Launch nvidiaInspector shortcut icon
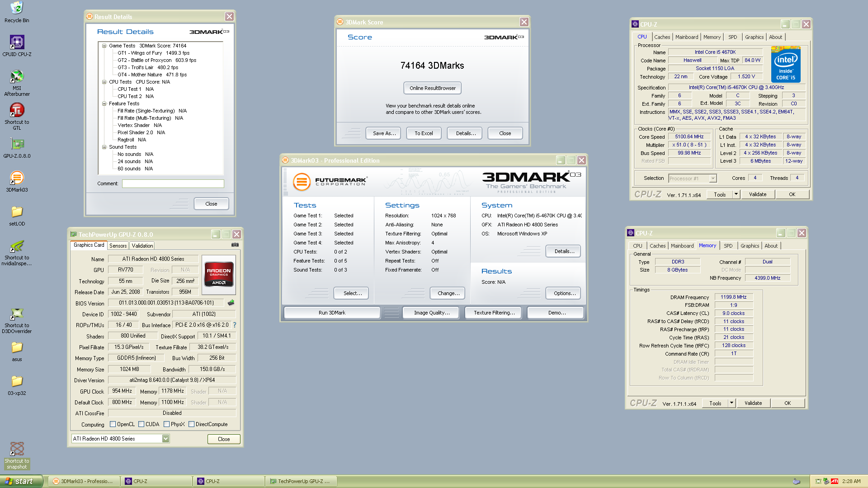Image resolution: width=868 pixels, height=488 pixels. pos(17,252)
